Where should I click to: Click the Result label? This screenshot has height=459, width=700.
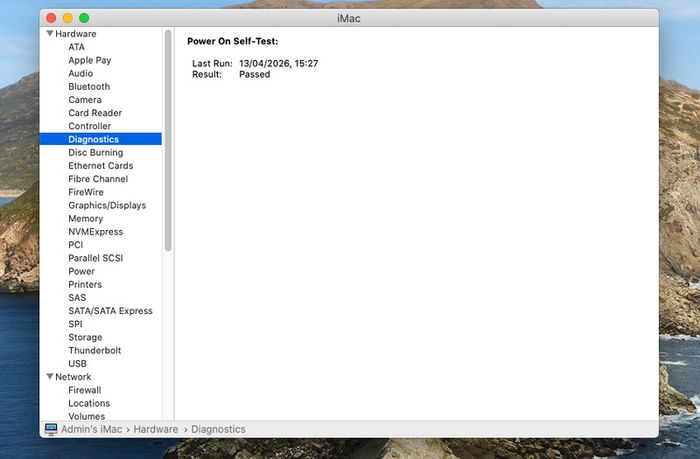point(207,75)
